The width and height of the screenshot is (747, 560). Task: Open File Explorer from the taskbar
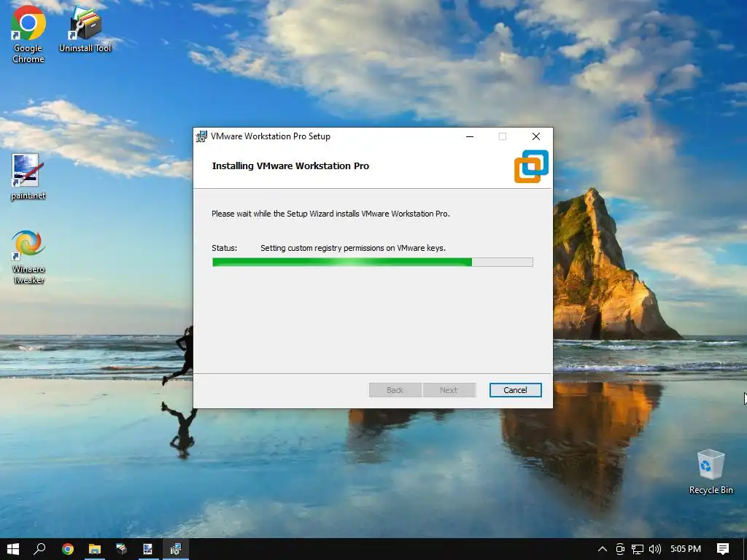(x=95, y=549)
